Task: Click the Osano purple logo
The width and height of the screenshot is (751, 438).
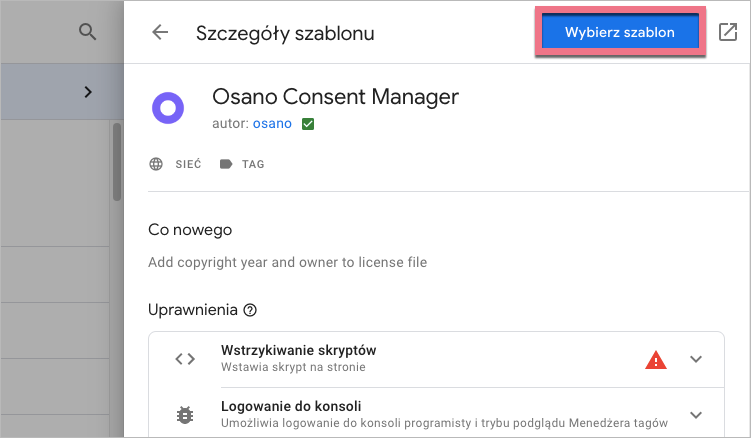Action: coord(167,107)
